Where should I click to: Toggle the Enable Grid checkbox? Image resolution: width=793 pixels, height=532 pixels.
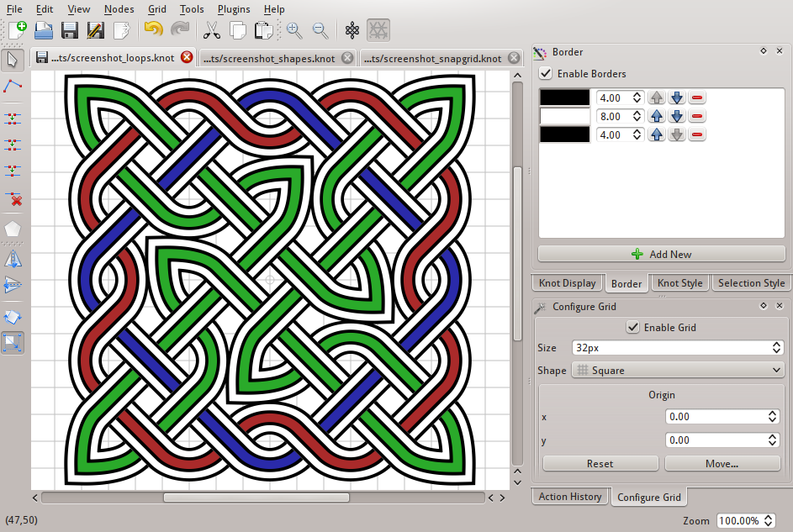632,328
